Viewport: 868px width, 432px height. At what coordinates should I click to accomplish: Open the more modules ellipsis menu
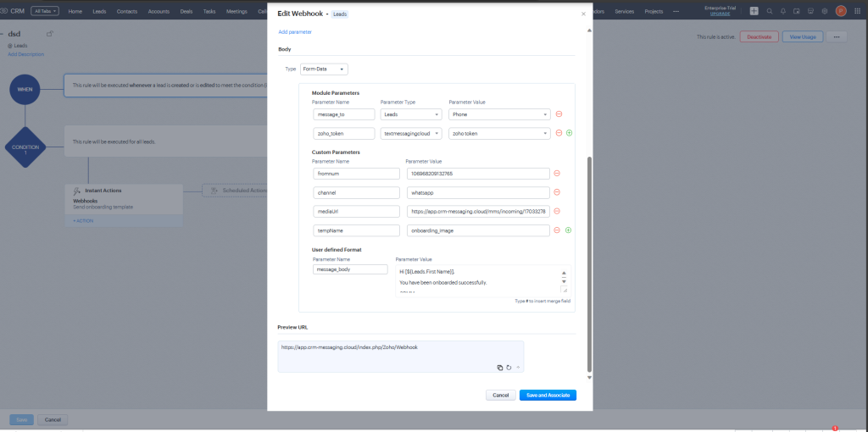coord(676,11)
